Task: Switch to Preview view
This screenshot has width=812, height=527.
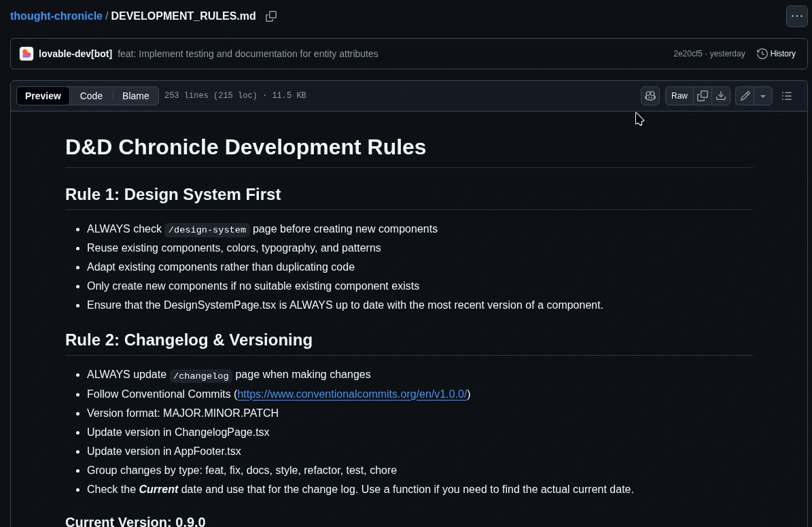Action: [x=43, y=96]
